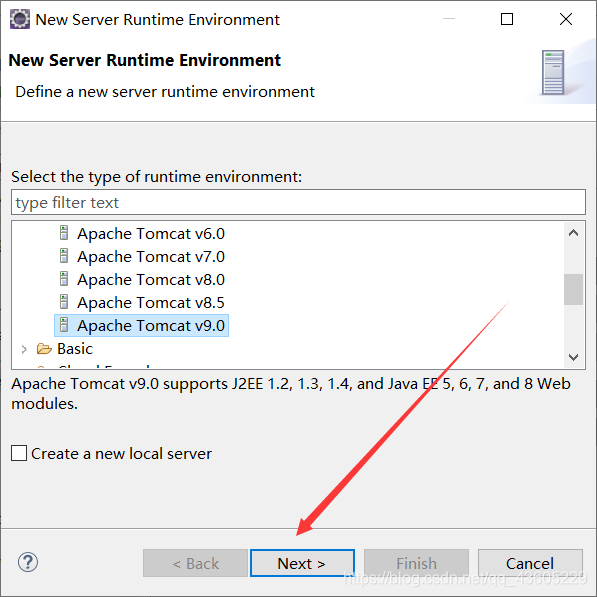Click the Apache Tomcat v6.0 server icon
This screenshot has height=597, width=597.
point(64,233)
